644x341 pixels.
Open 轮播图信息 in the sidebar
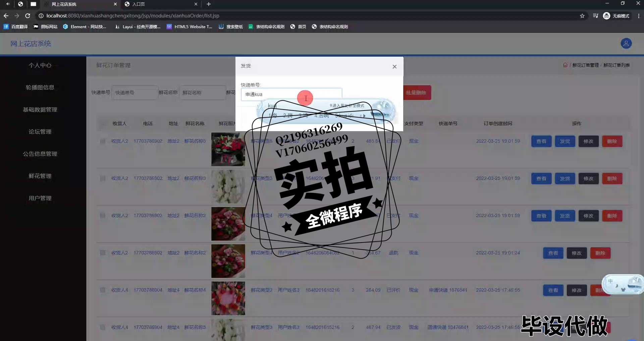40,87
